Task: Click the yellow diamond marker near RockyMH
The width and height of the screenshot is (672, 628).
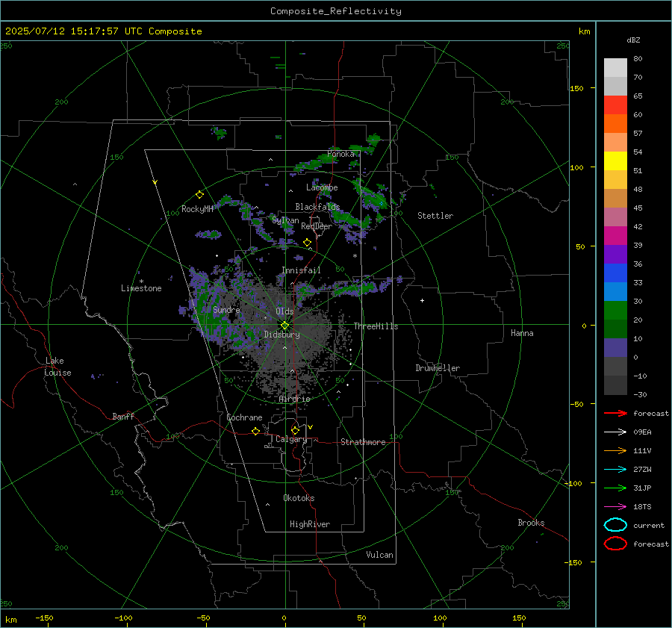Action: click(x=199, y=195)
